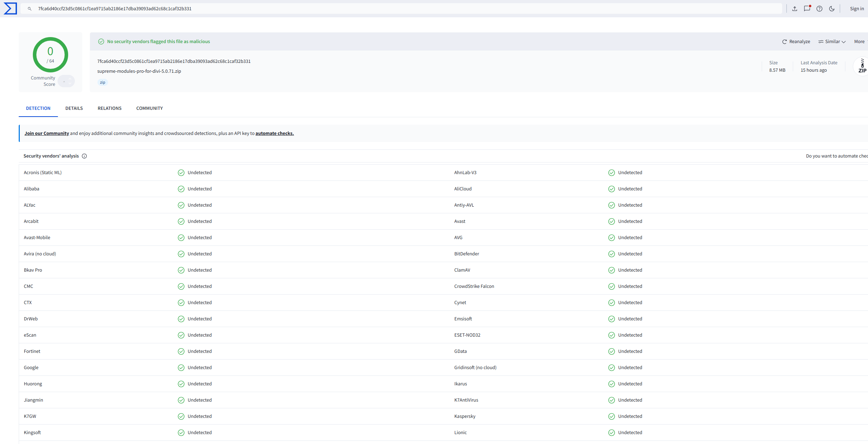Click the supreme-modules-pro-for-divi-5.0.71.zip filename
The image size is (868, 444).
pos(139,71)
